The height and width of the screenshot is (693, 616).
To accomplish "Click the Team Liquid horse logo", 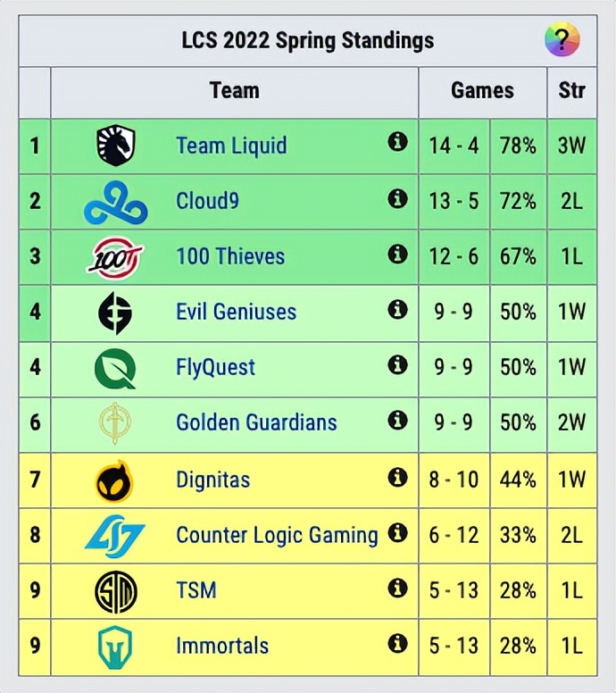I will [x=116, y=146].
